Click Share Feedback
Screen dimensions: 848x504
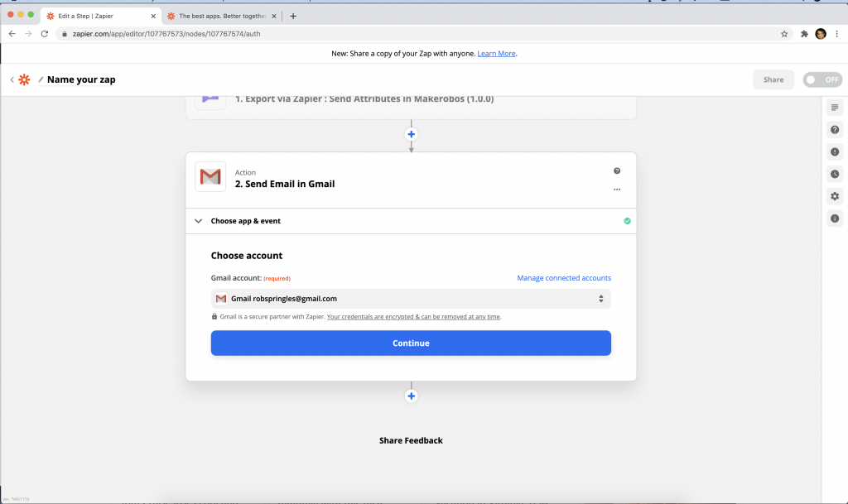click(x=411, y=440)
